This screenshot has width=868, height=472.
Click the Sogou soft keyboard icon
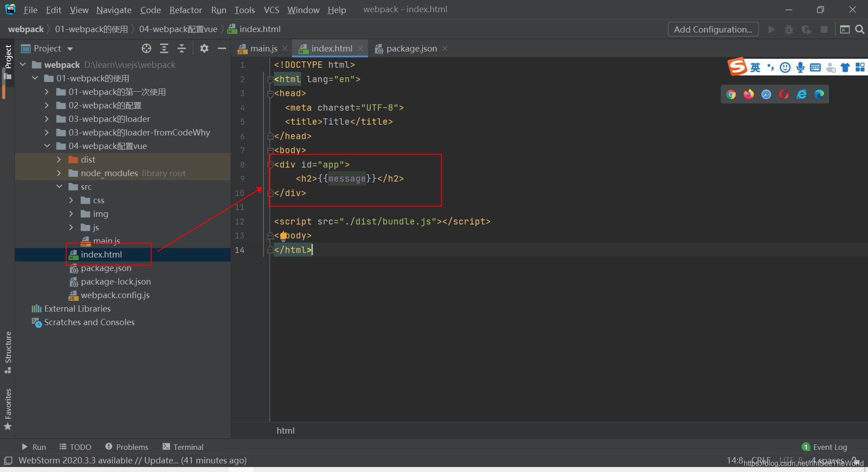tap(815, 67)
